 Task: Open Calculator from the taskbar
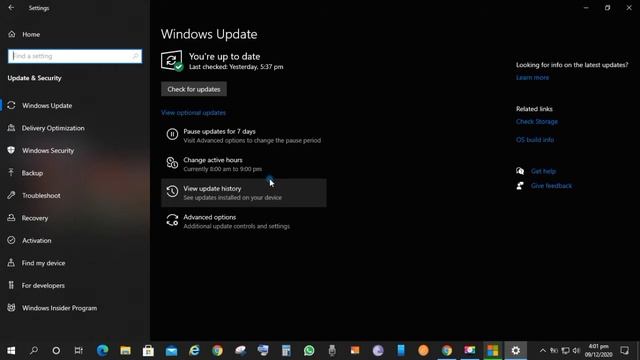(286, 350)
